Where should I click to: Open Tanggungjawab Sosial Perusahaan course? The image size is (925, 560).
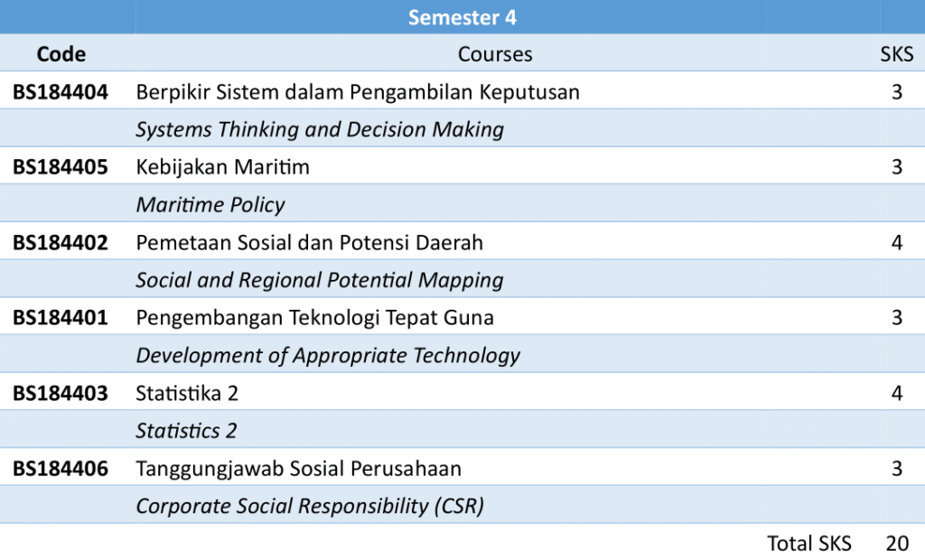298,469
